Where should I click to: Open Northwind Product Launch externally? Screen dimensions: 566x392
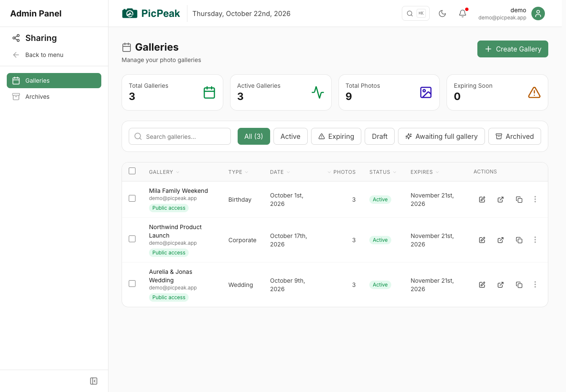click(501, 240)
